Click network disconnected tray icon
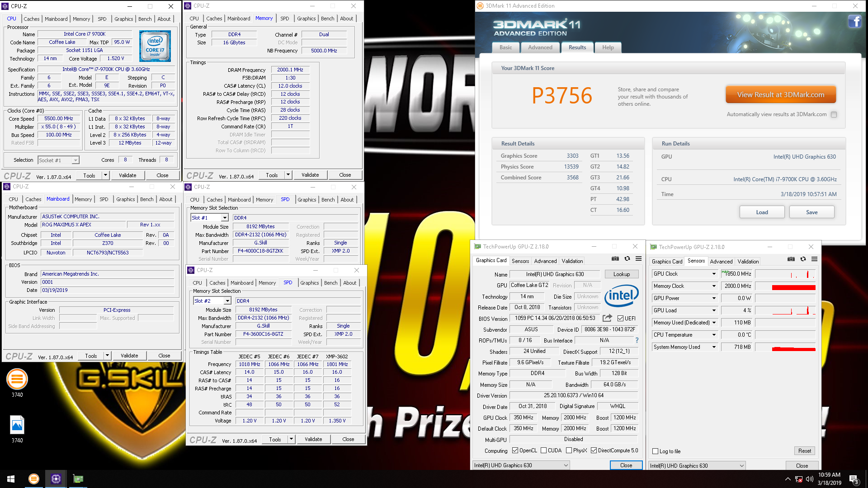The width and height of the screenshot is (868, 488). click(799, 479)
